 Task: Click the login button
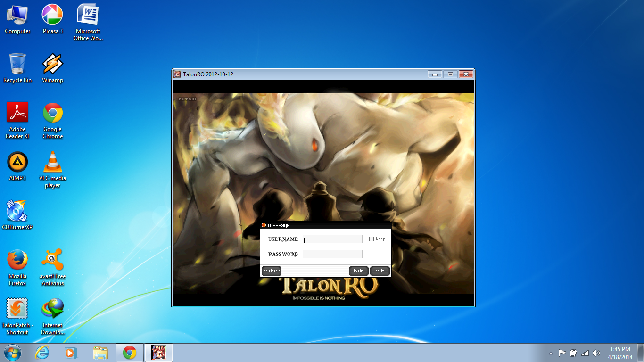coord(358,271)
